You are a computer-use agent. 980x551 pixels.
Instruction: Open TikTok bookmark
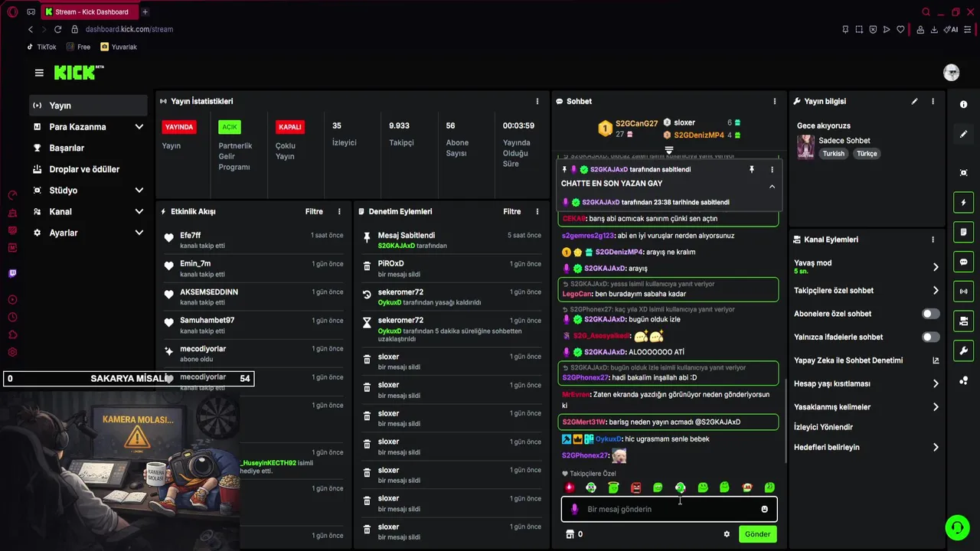pyautogui.click(x=41, y=47)
